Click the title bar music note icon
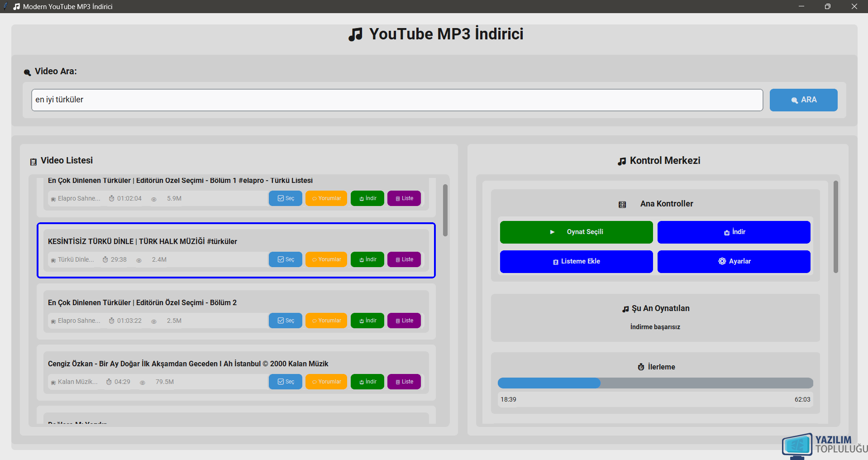868x460 pixels. (17, 6)
